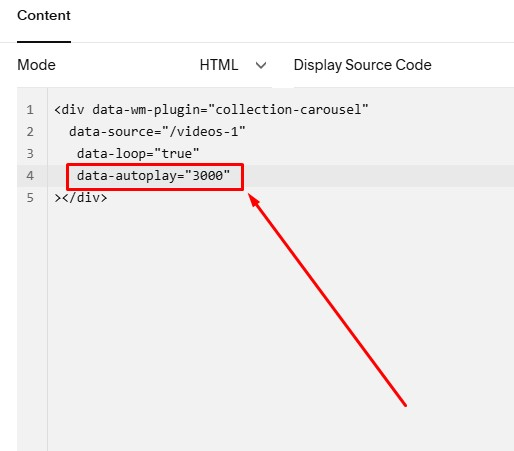Open the Content tab
514x451 pixels.
click(44, 15)
